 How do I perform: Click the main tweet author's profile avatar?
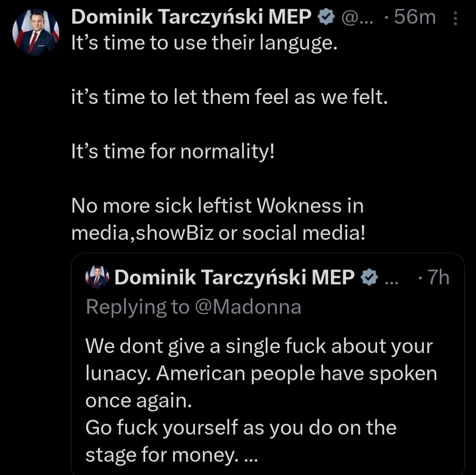[35, 33]
